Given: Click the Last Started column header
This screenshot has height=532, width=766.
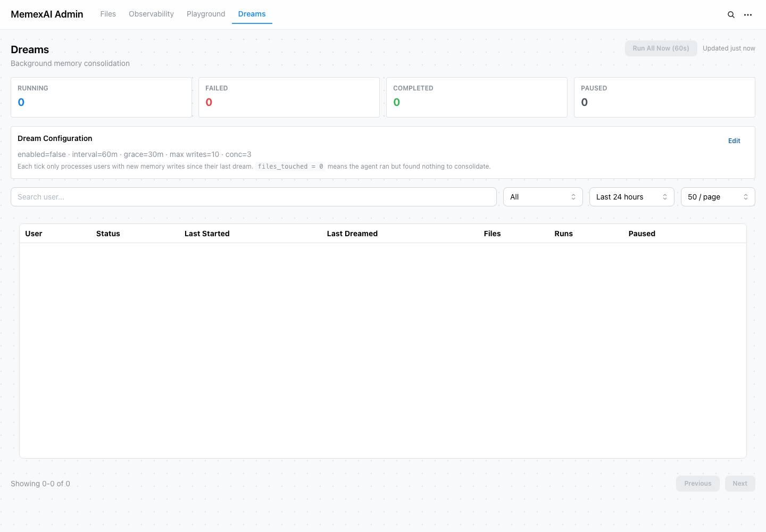Looking at the screenshot, I should [207, 234].
